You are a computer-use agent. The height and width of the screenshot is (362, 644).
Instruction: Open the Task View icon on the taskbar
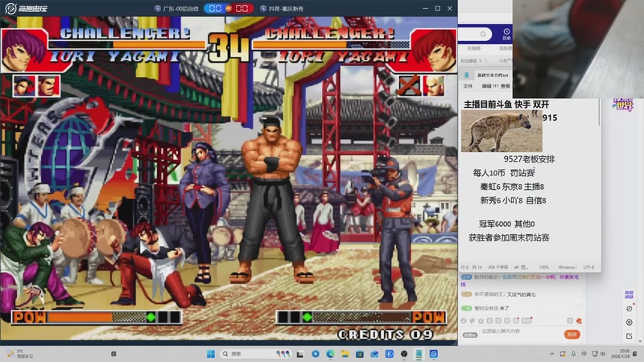point(300,354)
